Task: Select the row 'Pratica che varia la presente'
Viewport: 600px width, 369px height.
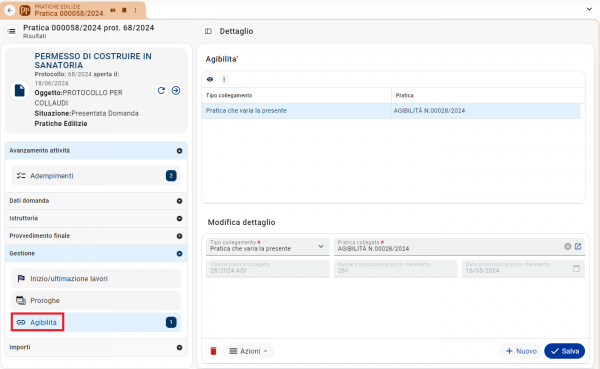Action: (391, 111)
